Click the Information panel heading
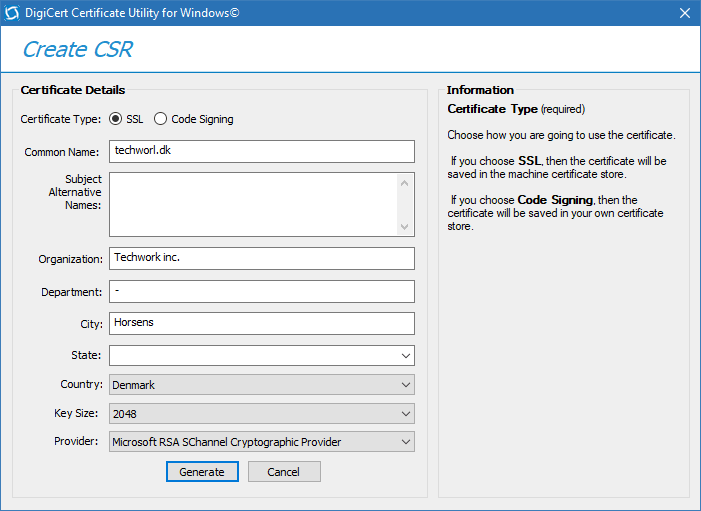The width and height of the screenshot is (701, 511). tap(480, 90)
